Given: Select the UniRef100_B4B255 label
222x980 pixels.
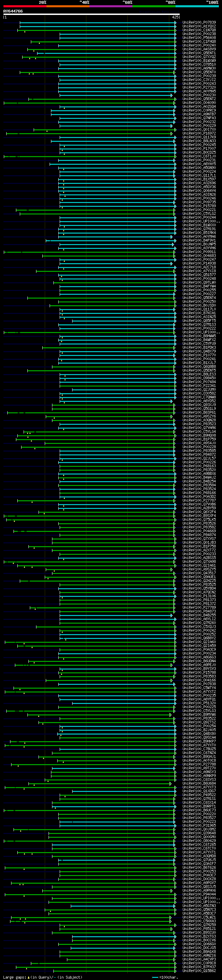Looking at the screenshot, I should tap(199, 615).
